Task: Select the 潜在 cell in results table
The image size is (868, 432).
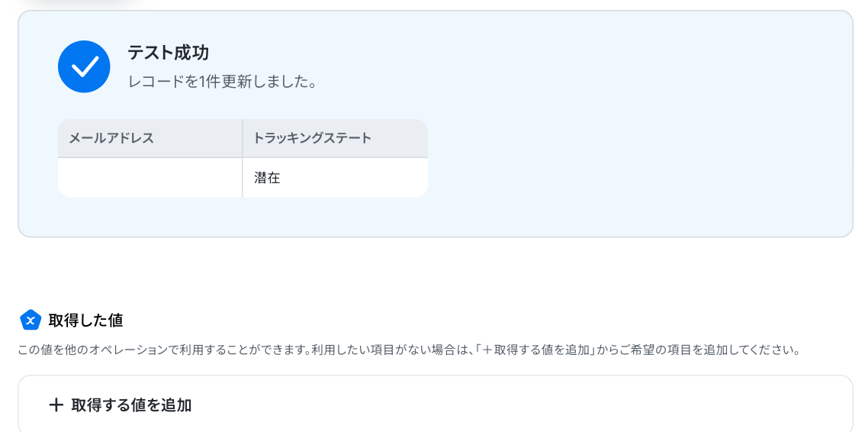Action: (268, 178)
